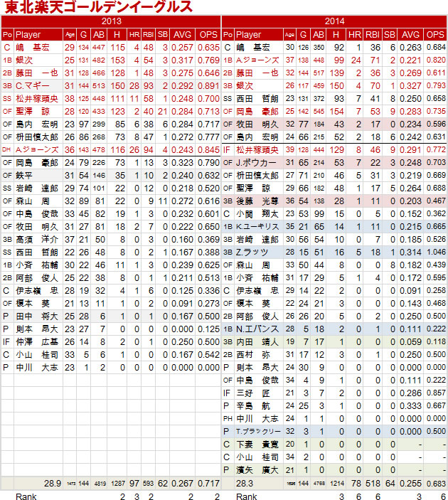The height and width of the screenshot is (500, 448).
Task: Click player name 高須 洋介
Action: click(37, 240)
